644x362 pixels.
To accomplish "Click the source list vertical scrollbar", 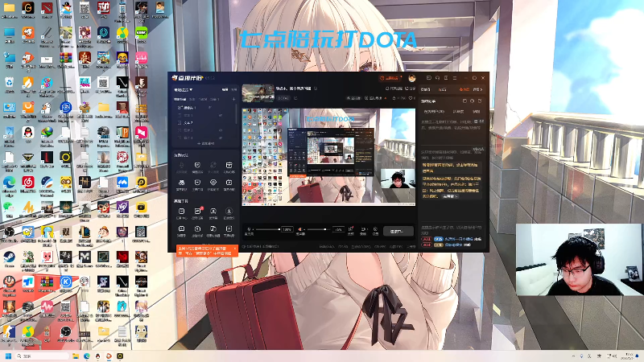I will coord(236,113).
